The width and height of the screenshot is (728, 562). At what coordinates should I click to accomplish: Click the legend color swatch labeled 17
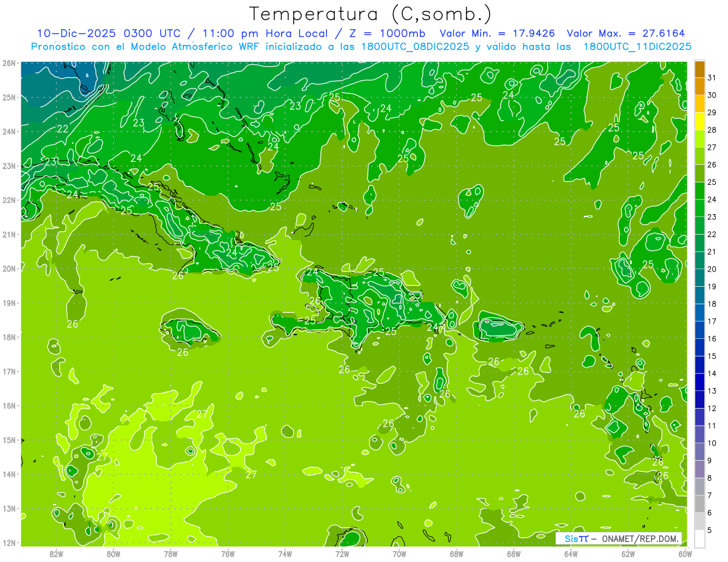coord(699,313)
